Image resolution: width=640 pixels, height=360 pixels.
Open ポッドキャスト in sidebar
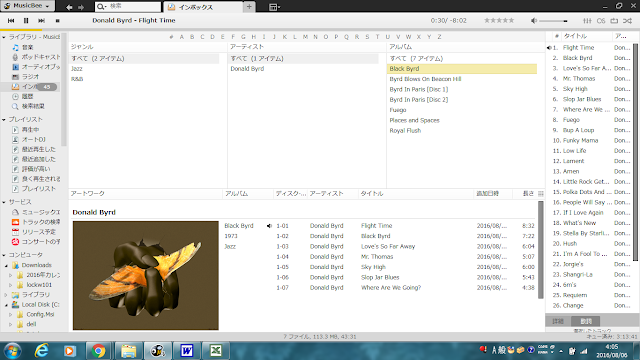pos(36,57)
